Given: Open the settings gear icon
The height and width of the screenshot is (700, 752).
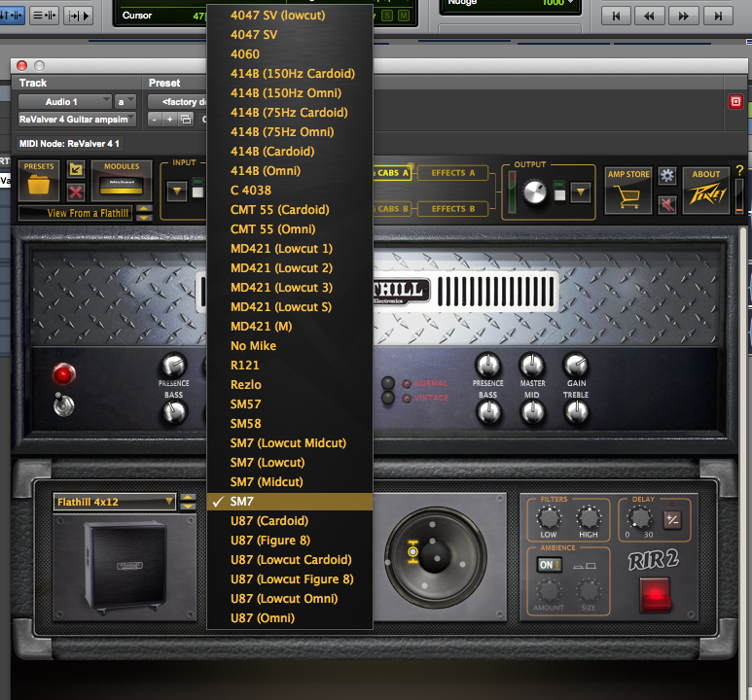Looking at the screenshot, I should coord(666,175).
